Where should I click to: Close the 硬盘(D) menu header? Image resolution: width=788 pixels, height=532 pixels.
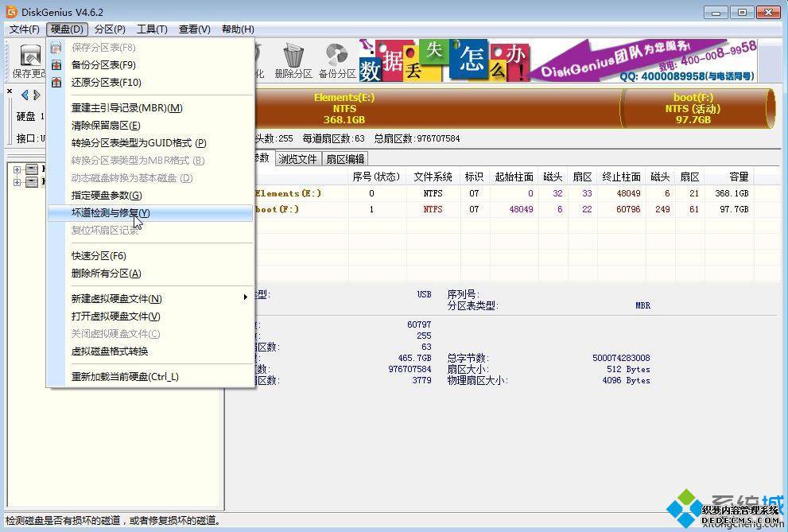[x=67, y=29]
